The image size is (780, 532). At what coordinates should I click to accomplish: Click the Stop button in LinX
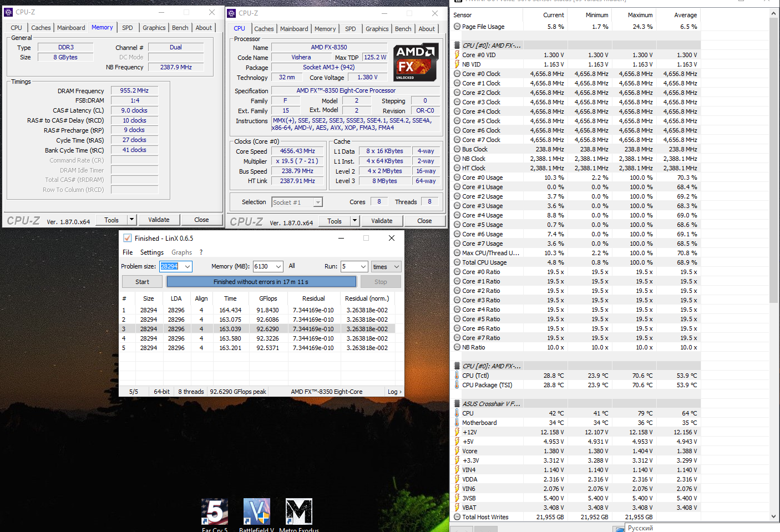tap(381, 282)
